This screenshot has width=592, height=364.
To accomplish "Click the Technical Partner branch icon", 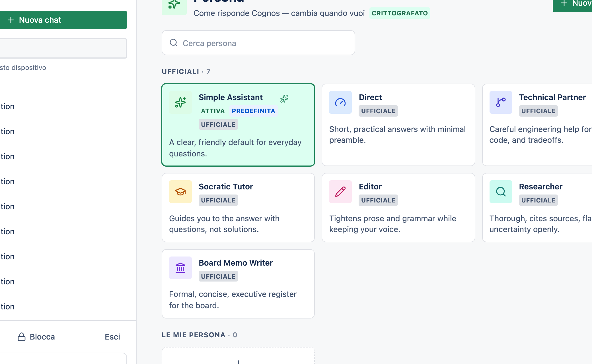I will (x=501, y=102).
